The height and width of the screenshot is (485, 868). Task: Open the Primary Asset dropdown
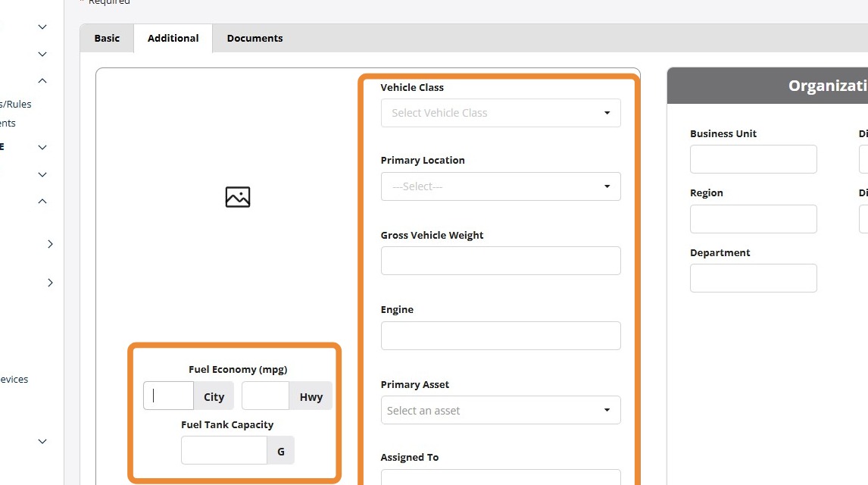(x=501, y=410)
